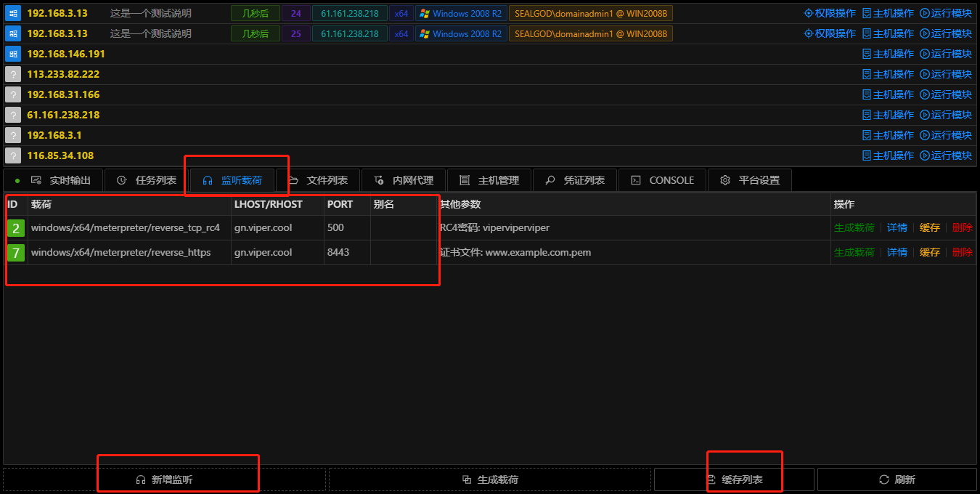This screenshot has width=980, height=494.
Task: Click unknown-OS question icon for 192.168.31.166
Action: (12, 94)
